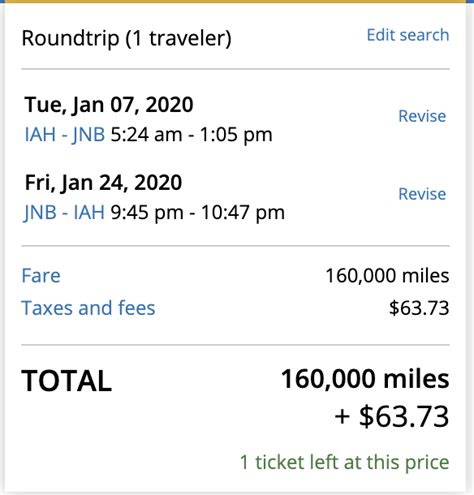
Task: Revise the Tue, Jan 07 outbound flight
Action: pyautogui.click(x=422, y=116)
